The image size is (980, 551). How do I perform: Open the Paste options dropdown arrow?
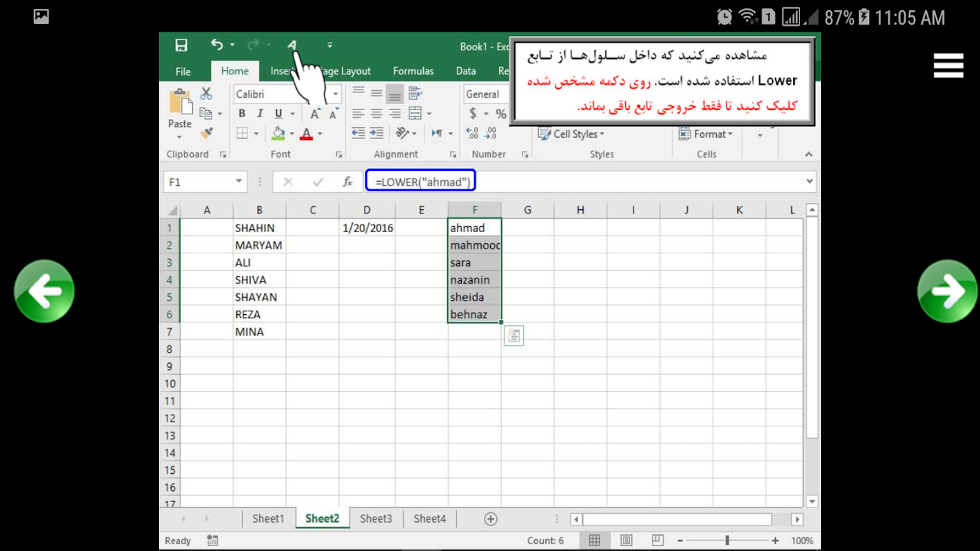point(180,137)
